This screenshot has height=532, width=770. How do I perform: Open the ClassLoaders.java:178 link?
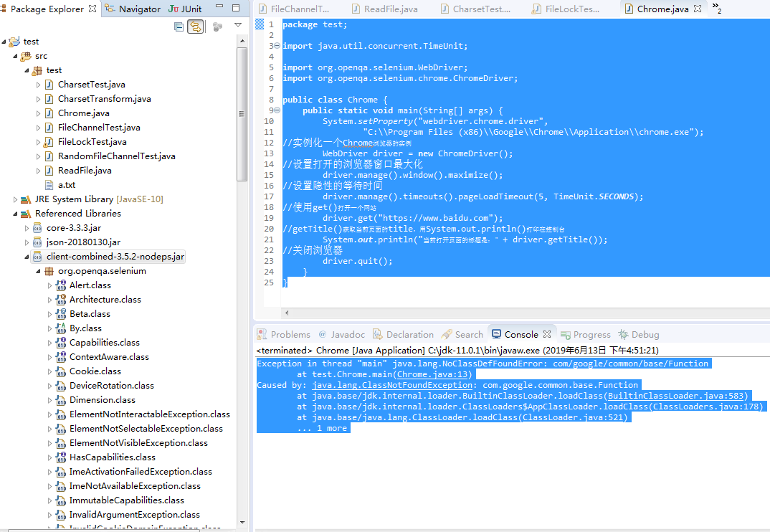(705, 407)
